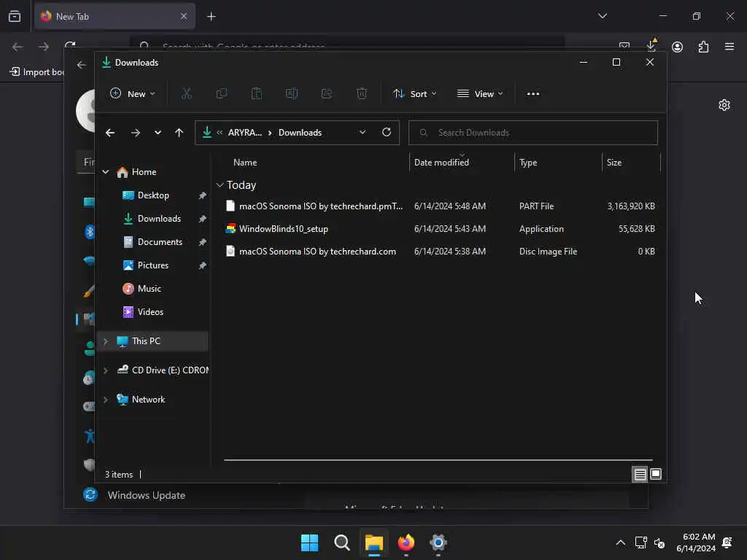Click Firefox icon on the taskbar
747x560 pixels.
(x=406, y=542)
